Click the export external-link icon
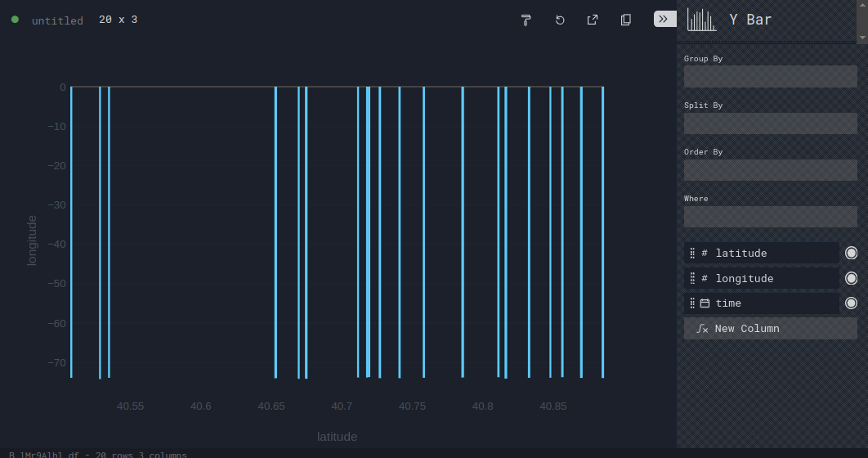The width and height of the screenshot is (868, 458). (593, 20)
